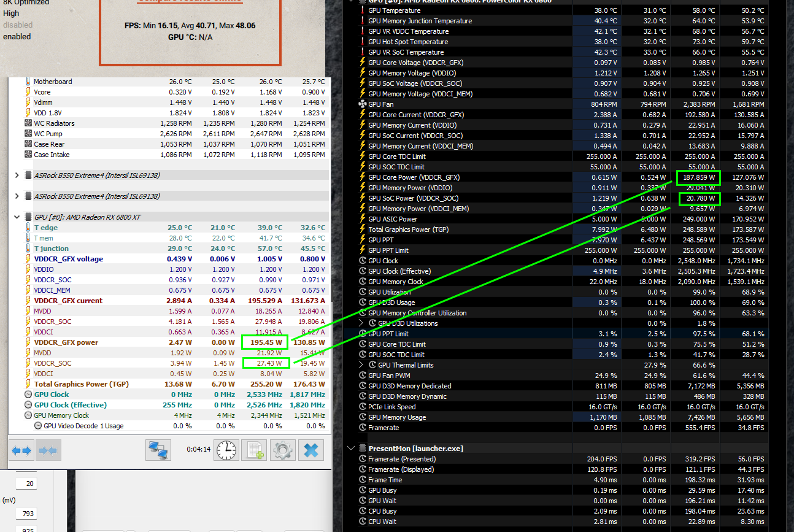
Task: Click the 0:04:14 elapsed time readout
Action: pos(199,450)
